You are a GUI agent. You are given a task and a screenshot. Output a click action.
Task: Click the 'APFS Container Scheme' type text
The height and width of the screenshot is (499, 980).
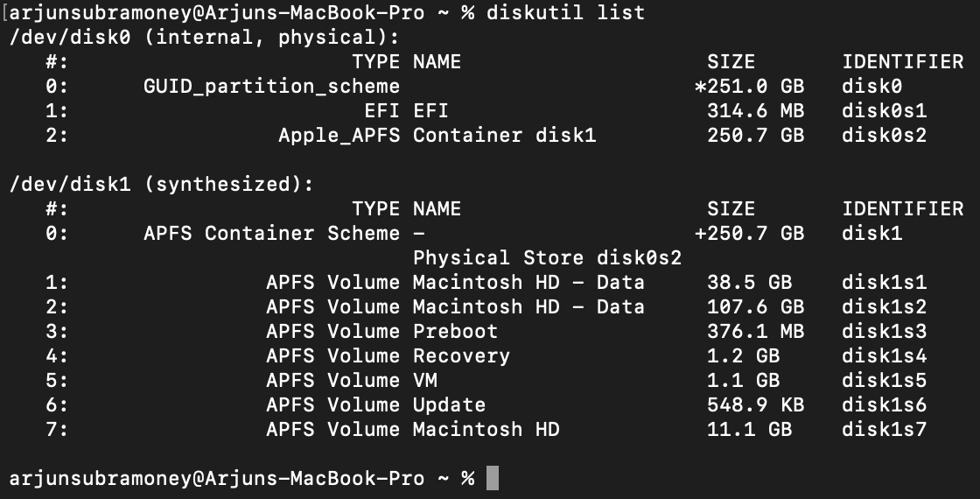coord(271,234)
